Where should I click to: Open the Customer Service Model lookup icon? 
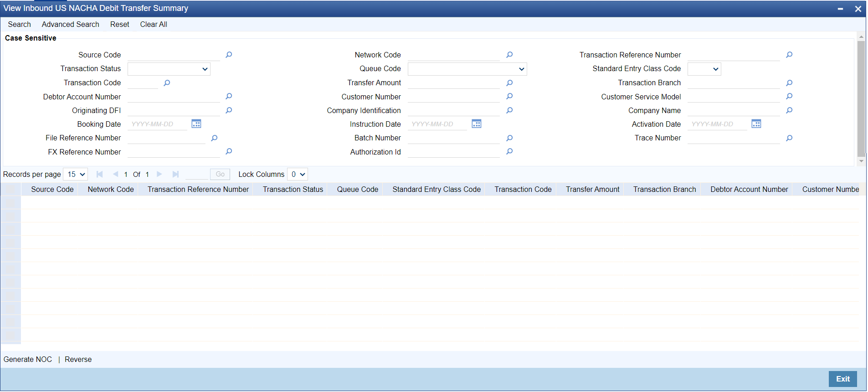pyautogui.click(x=789, y=96)
